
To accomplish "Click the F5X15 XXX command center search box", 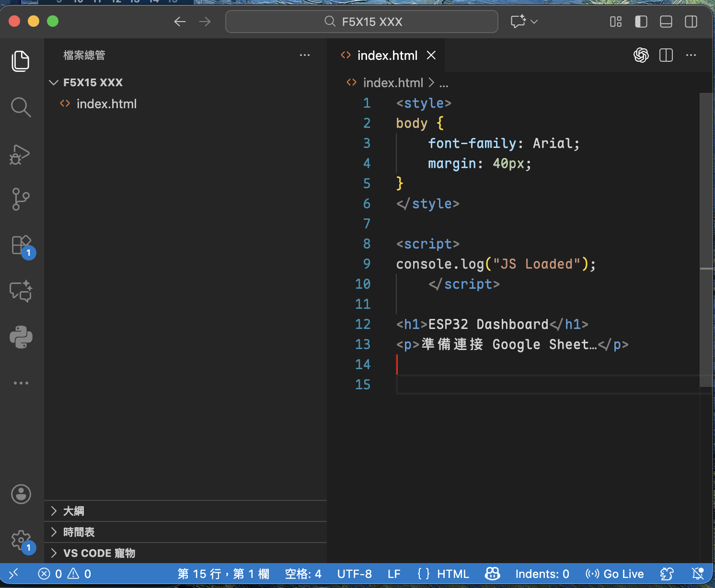I will (x=362, y=22).
